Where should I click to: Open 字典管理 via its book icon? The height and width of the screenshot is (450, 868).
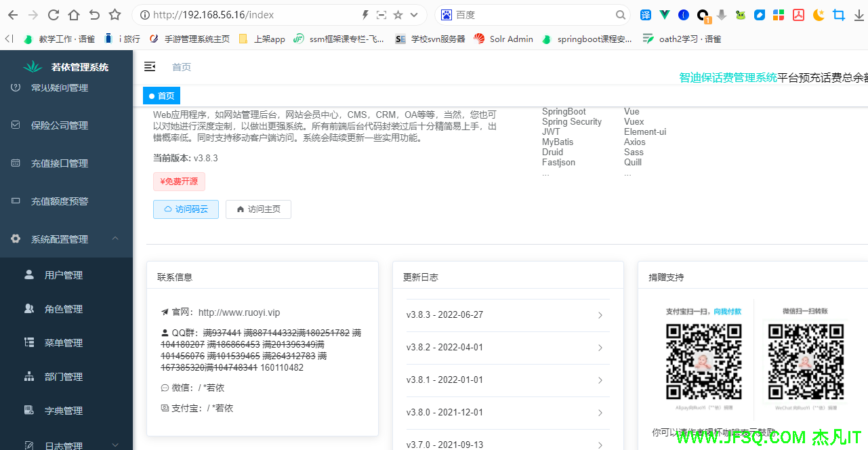[29, 410]
